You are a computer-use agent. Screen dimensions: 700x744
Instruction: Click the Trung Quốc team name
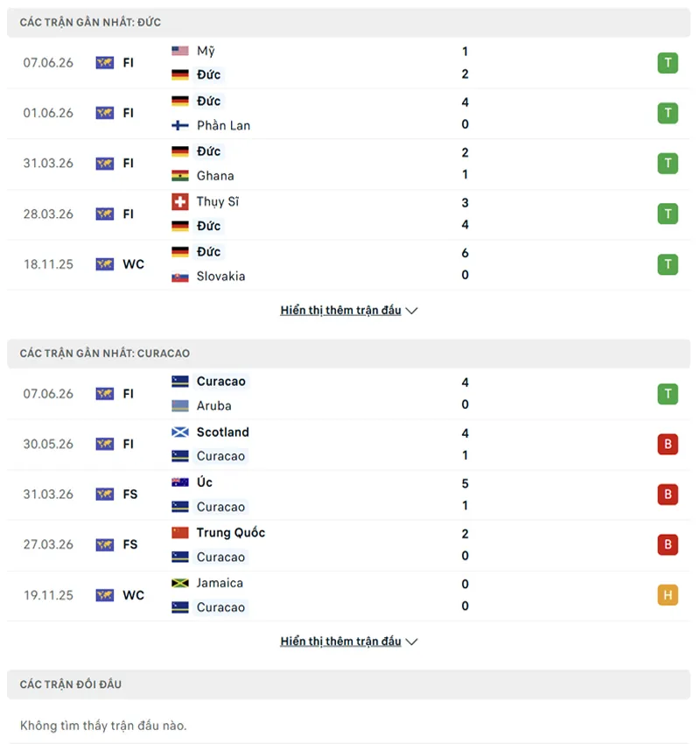click(x=230, y=532)
